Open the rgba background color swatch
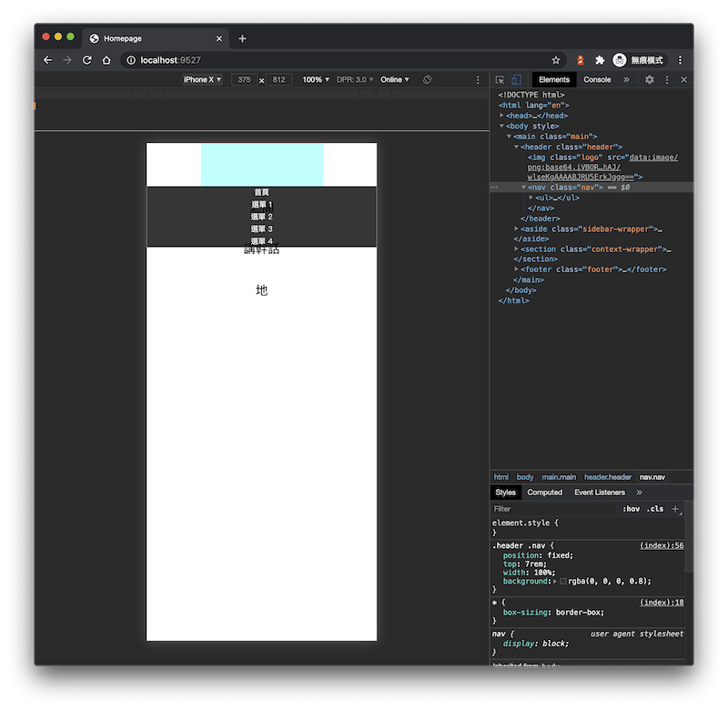Screen dimensions: 728x711 click(x=563, y=582)
